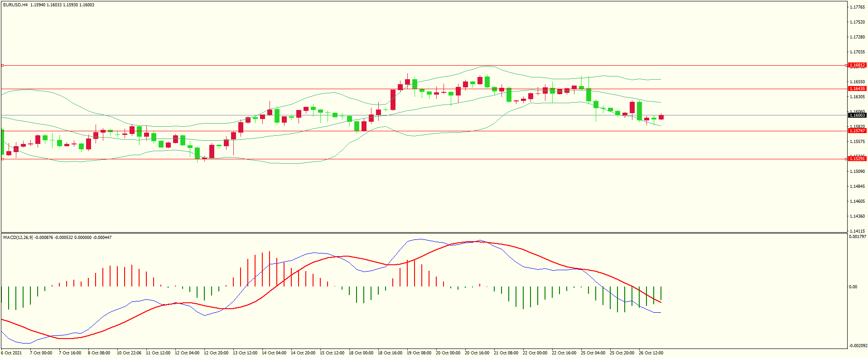Click the 18 Oct 00:00 time label
The image size is (868, 358).
[x=361, y=353]
